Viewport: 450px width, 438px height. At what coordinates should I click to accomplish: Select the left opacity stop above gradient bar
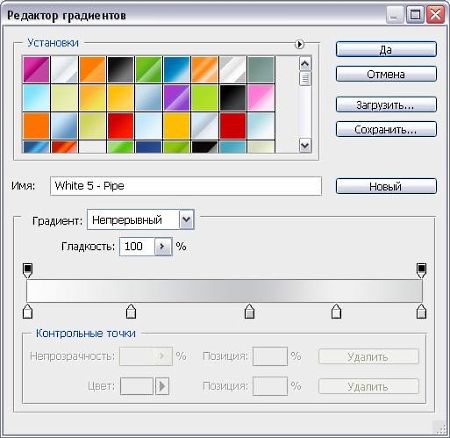click(x=28, y=270)
